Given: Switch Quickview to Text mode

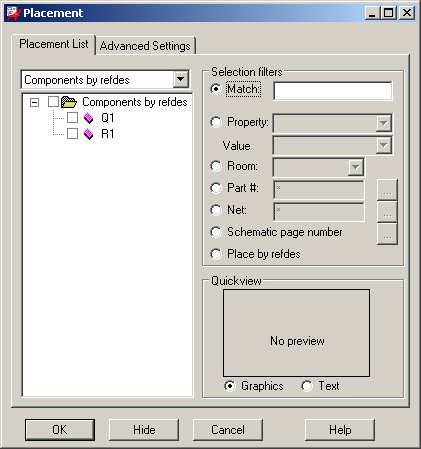Looking at the screenshot, I should [307, 386].
